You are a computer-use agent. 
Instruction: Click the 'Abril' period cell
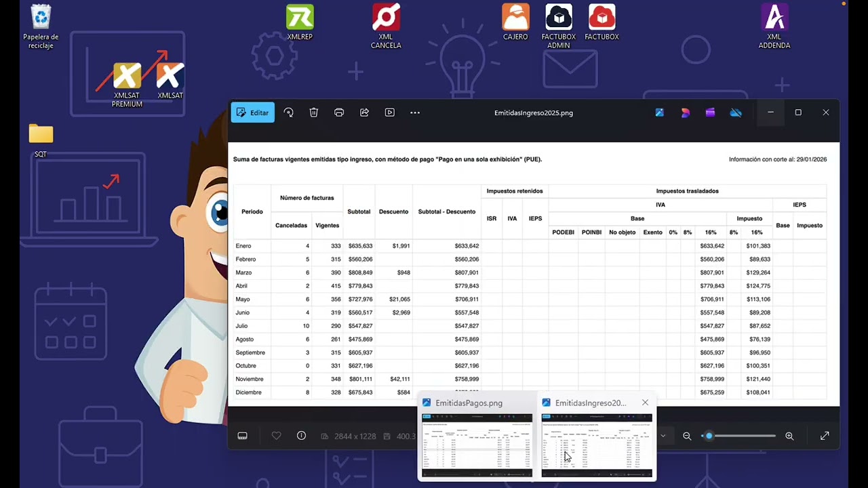(x=242, y=286)
